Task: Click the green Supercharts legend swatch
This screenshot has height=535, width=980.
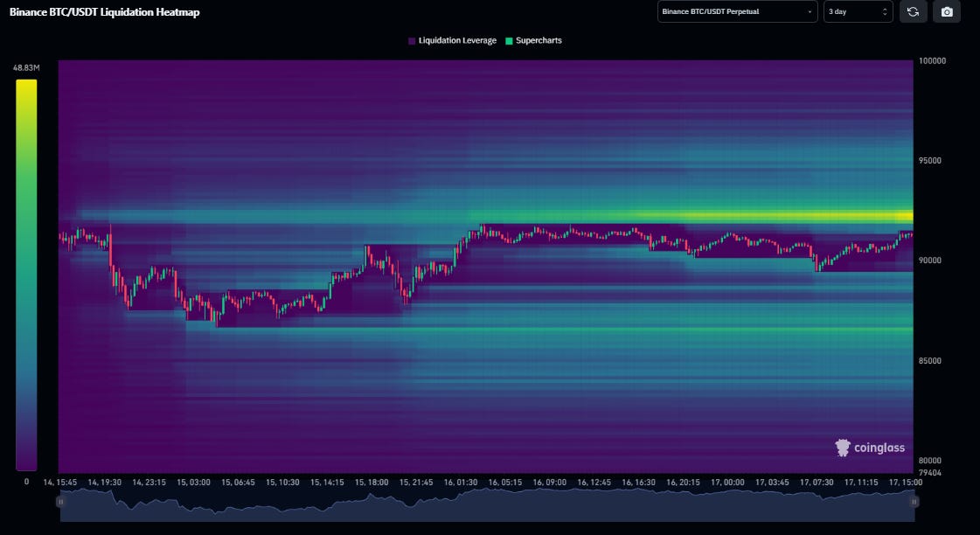Action: [509, 41]
